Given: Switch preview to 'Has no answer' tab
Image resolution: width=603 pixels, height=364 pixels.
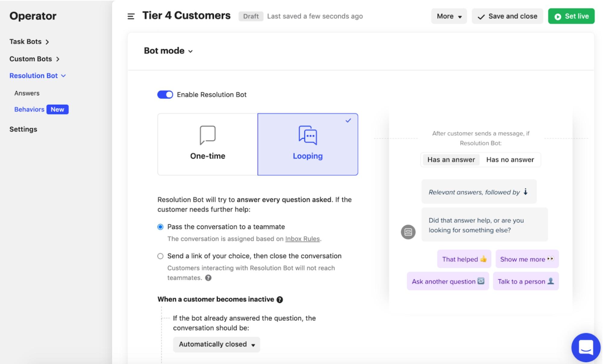Looking at the screenshot, I should point(510,160).
